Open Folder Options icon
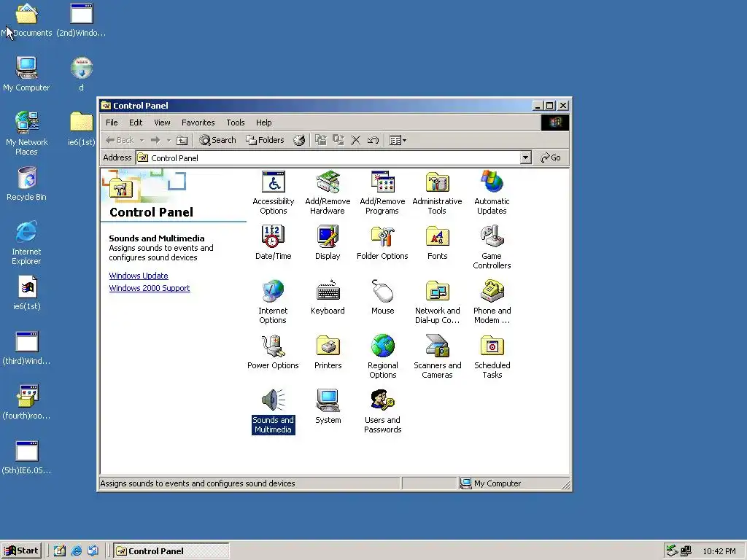The image size is (747, 560). (x=382, y=242)
